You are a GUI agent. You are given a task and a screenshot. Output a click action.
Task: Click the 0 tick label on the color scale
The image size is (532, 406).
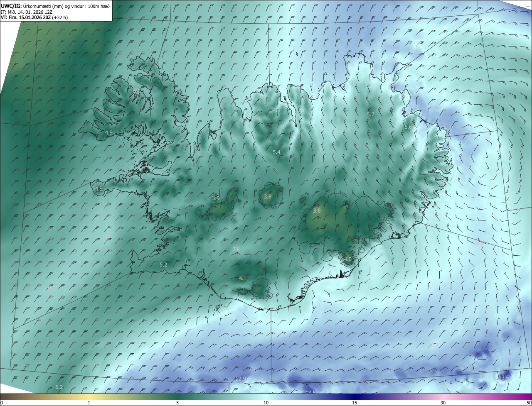coord(2,403)
